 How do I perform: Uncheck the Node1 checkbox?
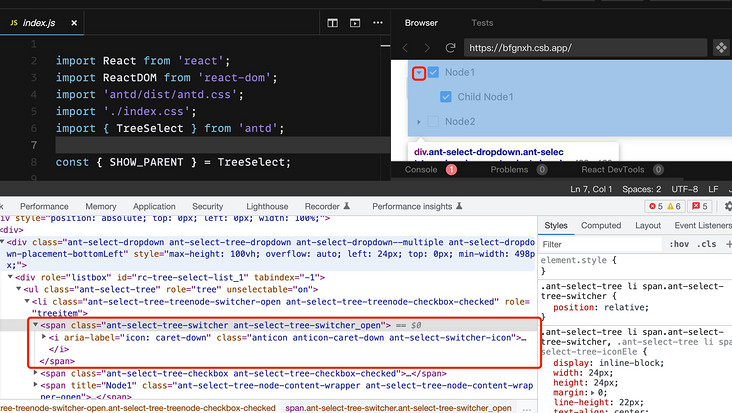point(433,72)
